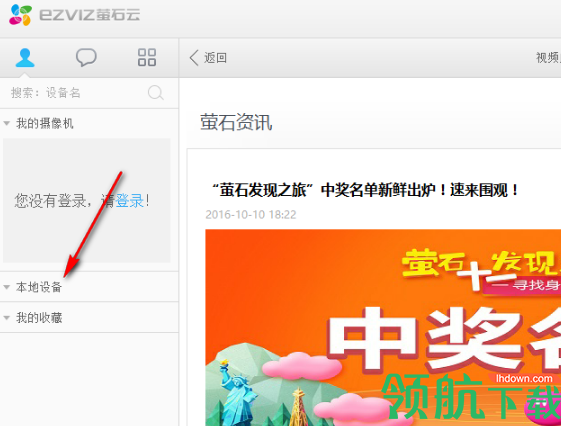The width and height of the screenshot is (561, 426).
Task: Select the 本地设备 tree item
Action: pos(89,287)
